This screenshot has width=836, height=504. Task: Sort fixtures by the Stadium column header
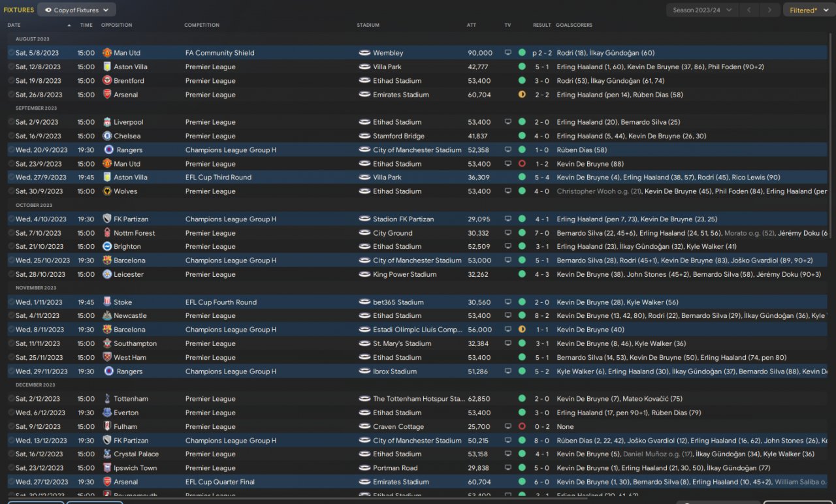(368, 25)
